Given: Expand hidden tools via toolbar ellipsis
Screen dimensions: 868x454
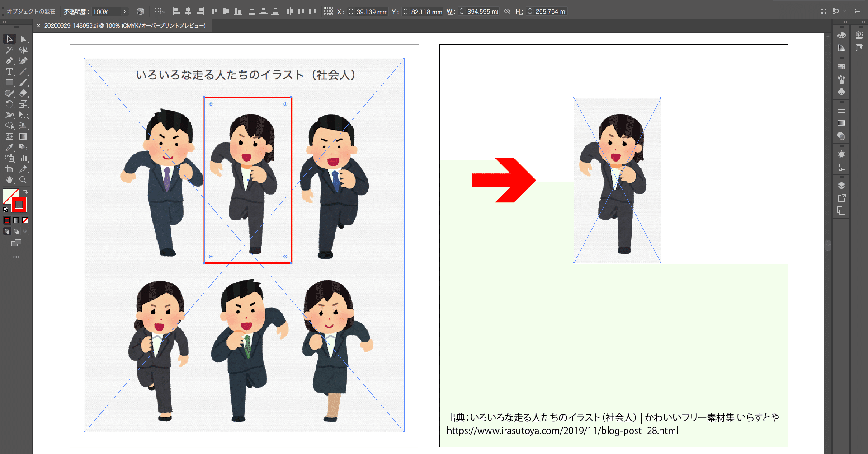Looking at the screenshot, I should click(x=16, y=257).
